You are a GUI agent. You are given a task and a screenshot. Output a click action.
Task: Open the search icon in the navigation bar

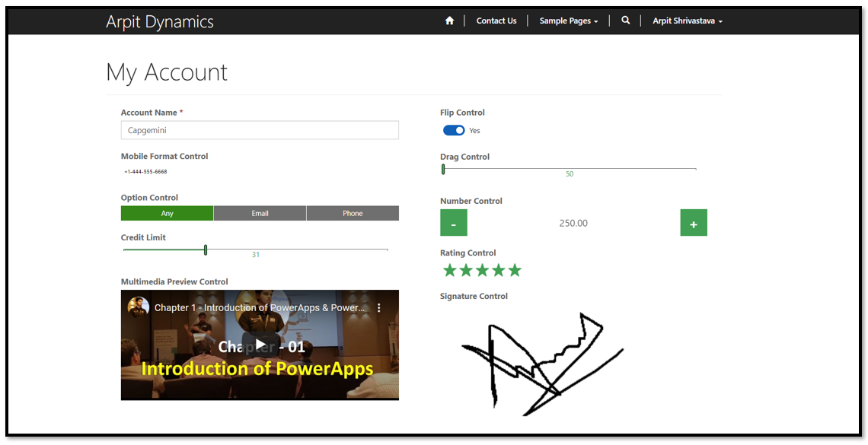coord(625,21)
